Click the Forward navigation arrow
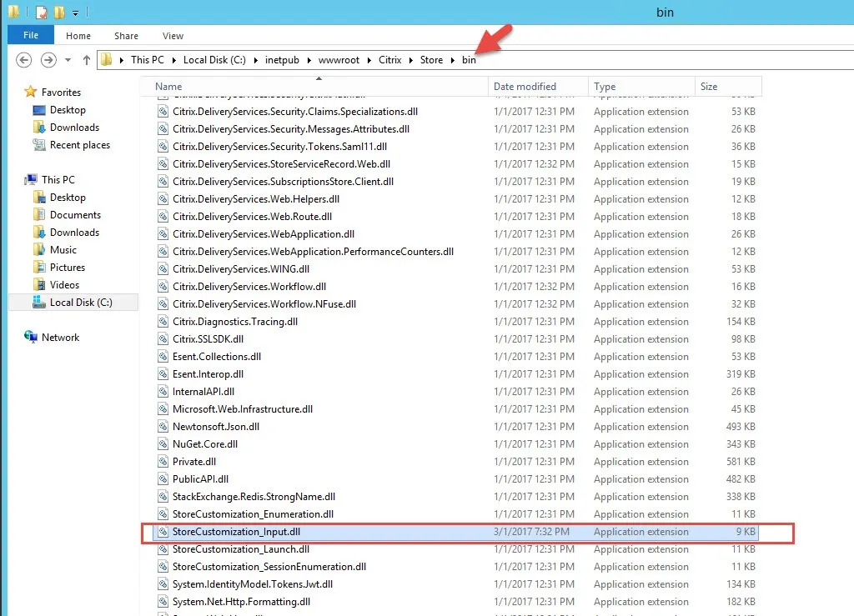This screenshot has width=854, height=616. pyautogui.click(x=48, y=60)
